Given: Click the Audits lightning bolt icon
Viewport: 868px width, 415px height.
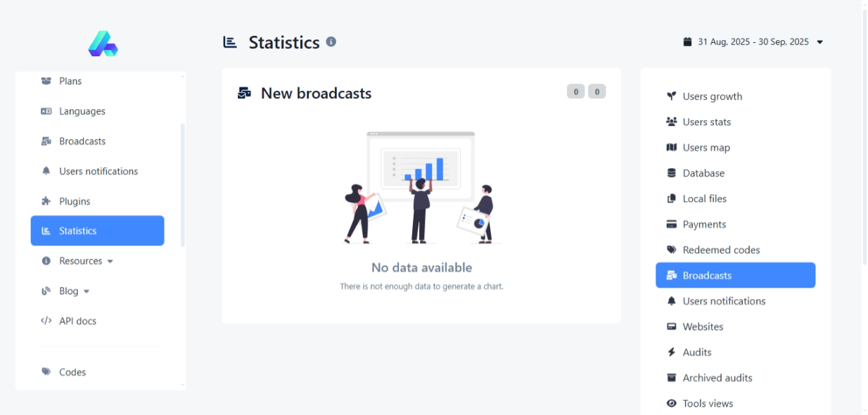Looking at the screenshot, I should tap(671, 352).
